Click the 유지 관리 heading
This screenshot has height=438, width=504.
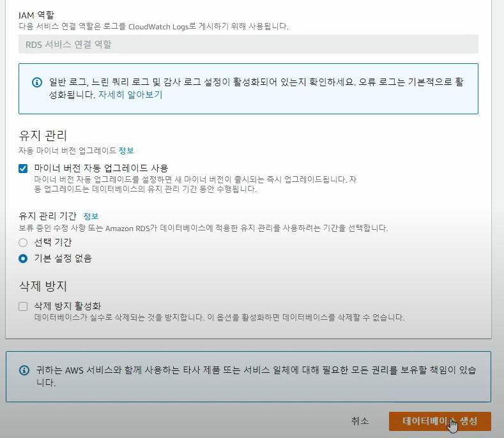click(x=43, y=135)
